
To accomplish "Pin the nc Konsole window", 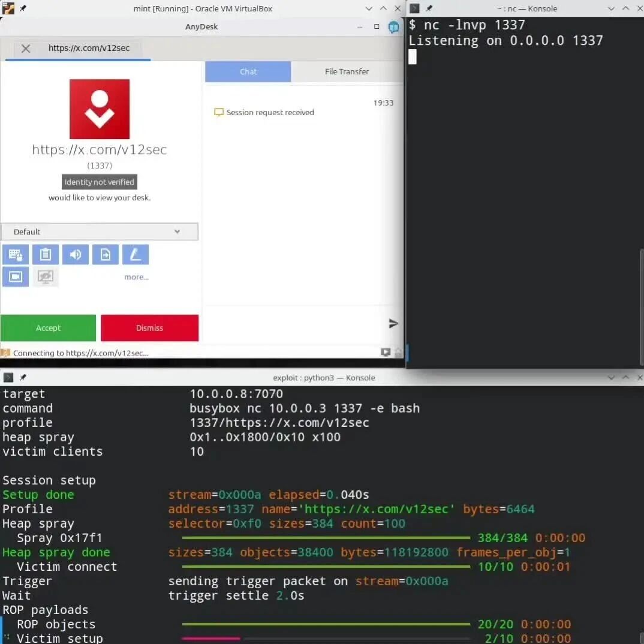I will click(429, 8).
